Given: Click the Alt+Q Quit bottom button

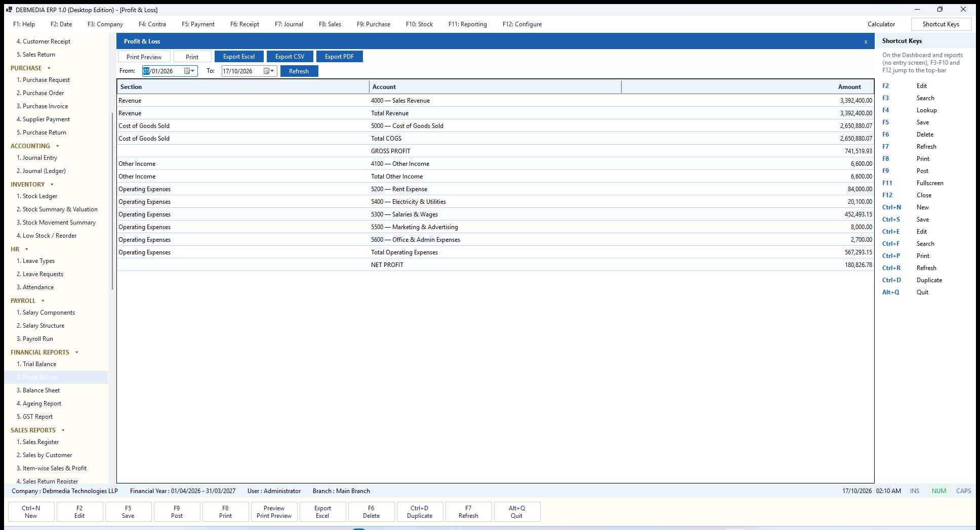Looking at the screenshot, I should (517, 512).
